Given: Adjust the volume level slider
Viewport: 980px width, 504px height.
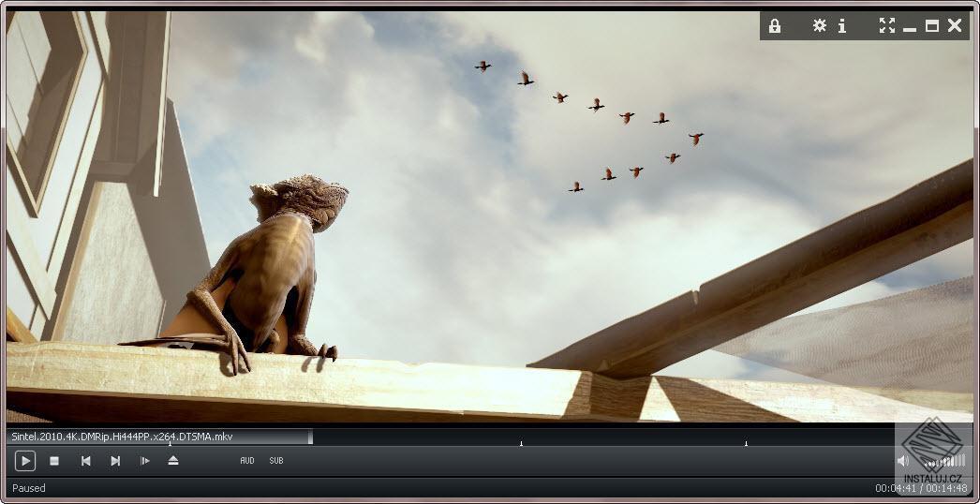Looking at the screenshot, I should 945,462.
